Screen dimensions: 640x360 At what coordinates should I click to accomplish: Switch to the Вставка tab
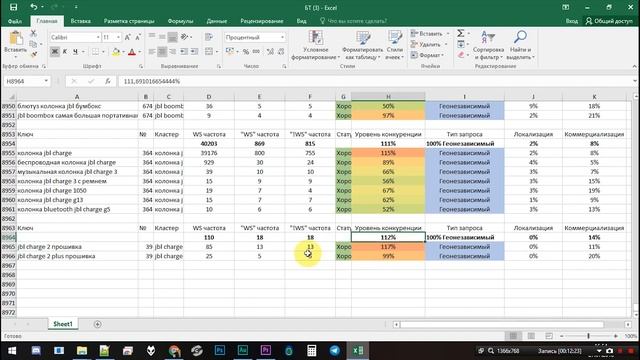pos(80,21)
